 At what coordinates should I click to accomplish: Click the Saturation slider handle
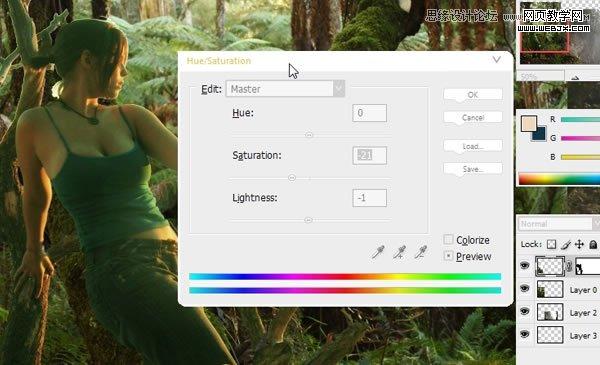292,178
